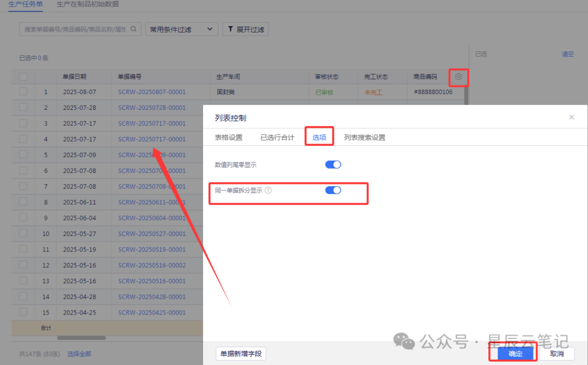This screenshot has width=588, height=365.
Task: Go to the 列表搜索设置 tab
Action: [x=364, y=138]
